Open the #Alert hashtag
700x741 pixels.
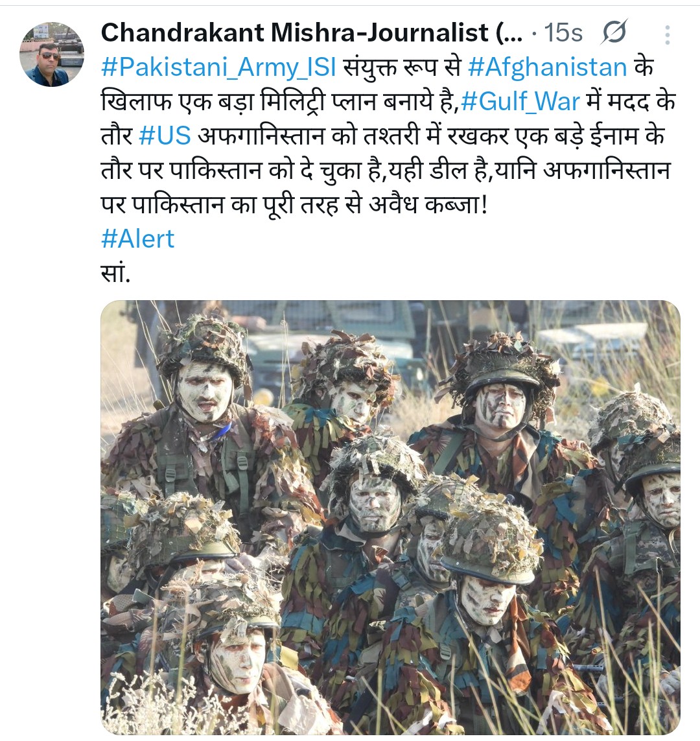point(138,239)
